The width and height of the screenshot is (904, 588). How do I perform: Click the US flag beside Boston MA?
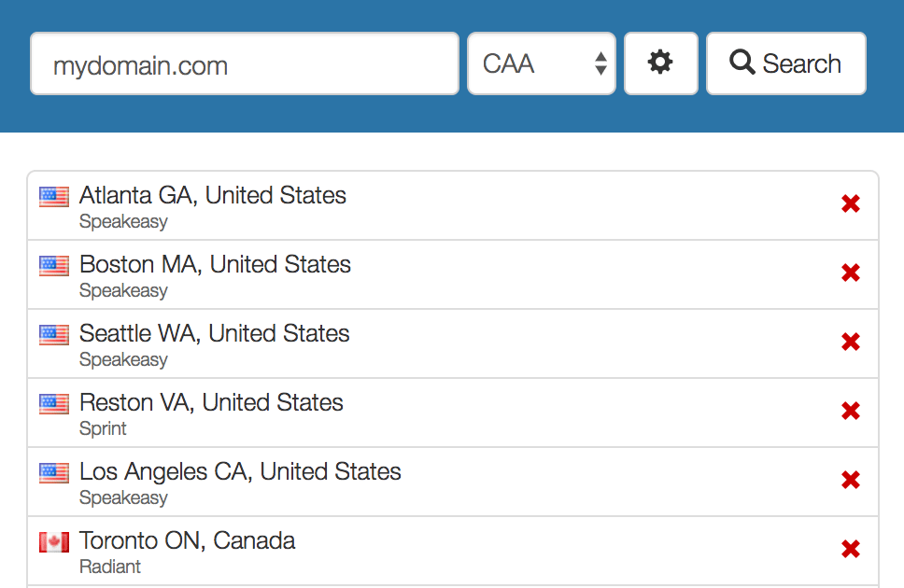(x=54, y=266)
